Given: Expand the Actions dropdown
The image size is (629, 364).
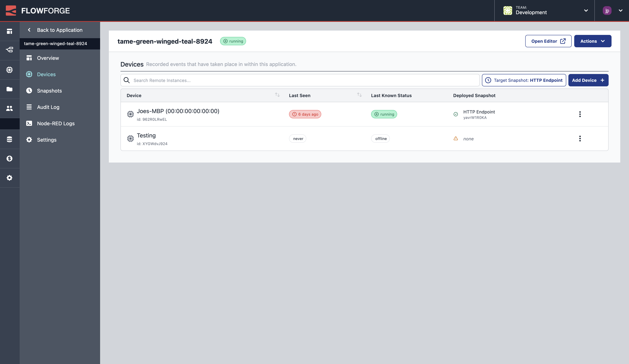Looking at the screenshot, I should [x=593, y=41].
